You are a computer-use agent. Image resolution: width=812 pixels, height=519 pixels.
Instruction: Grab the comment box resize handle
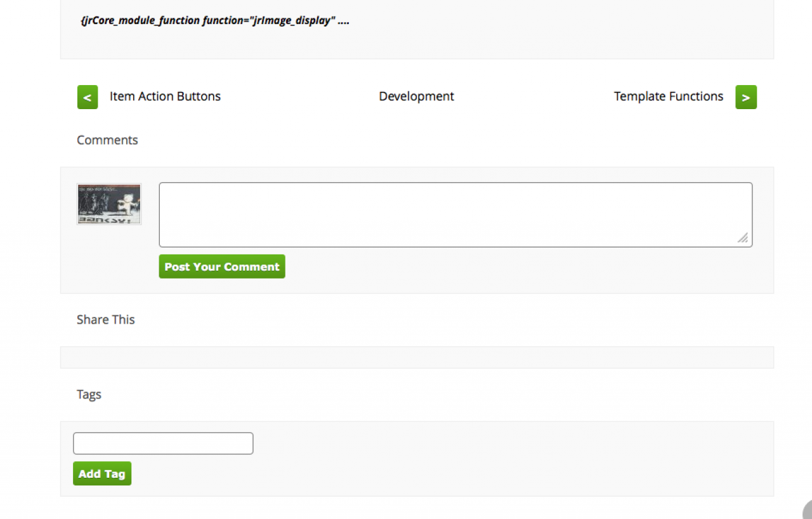pyautogui.click(x=742, y=238)
